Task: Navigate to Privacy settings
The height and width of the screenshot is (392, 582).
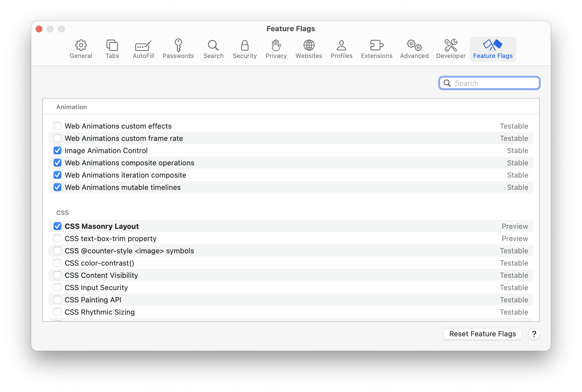Action: tap(276, 48)
